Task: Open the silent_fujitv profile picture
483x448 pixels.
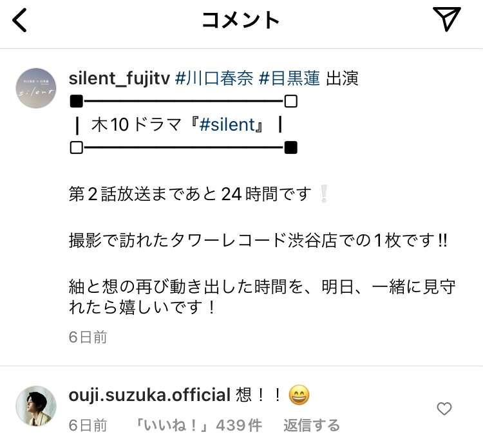Action: tap(36, 88)
